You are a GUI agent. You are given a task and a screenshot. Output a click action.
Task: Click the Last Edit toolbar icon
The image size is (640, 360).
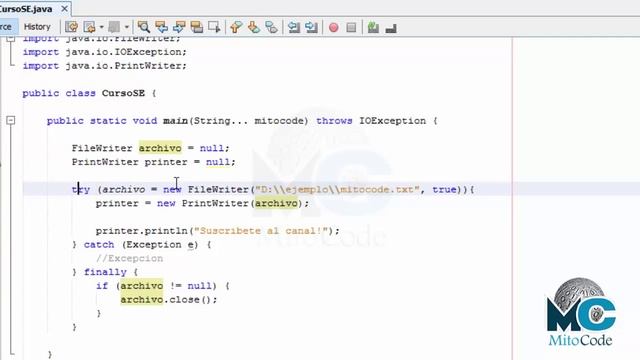[x=71, y=27]
